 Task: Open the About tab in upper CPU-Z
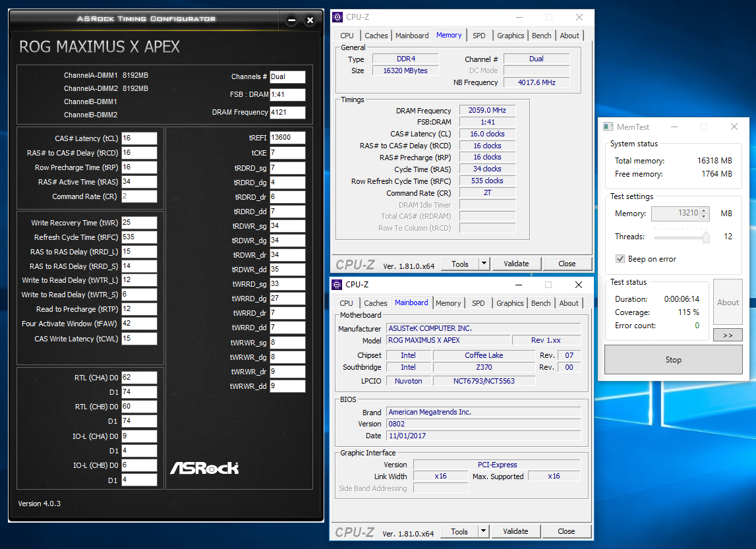point(569,36)
